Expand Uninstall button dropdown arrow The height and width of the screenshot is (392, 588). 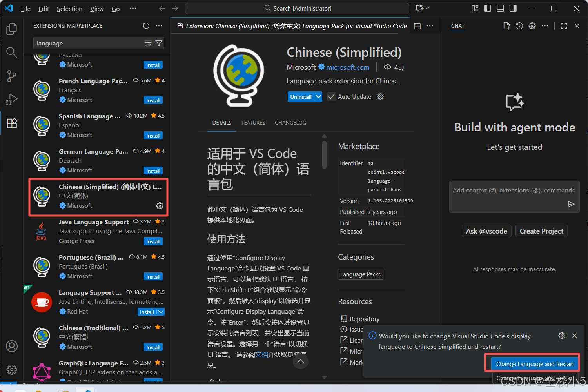(318, 96)
